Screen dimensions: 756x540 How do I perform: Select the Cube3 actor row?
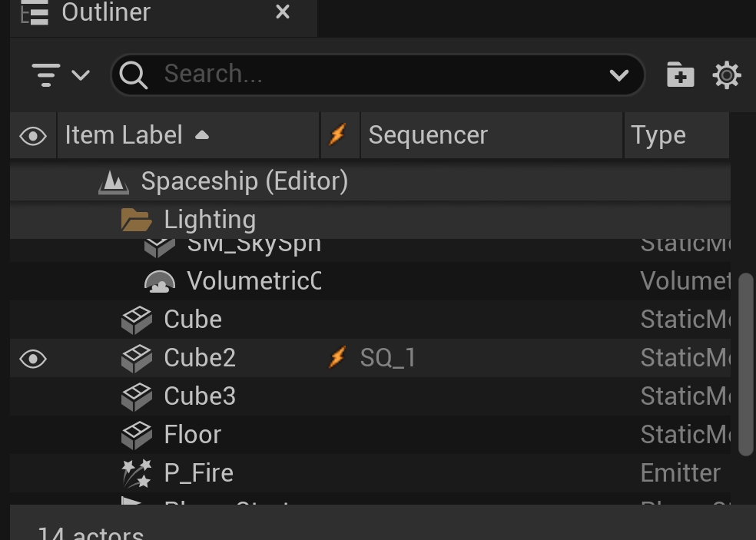coord(200,396)
